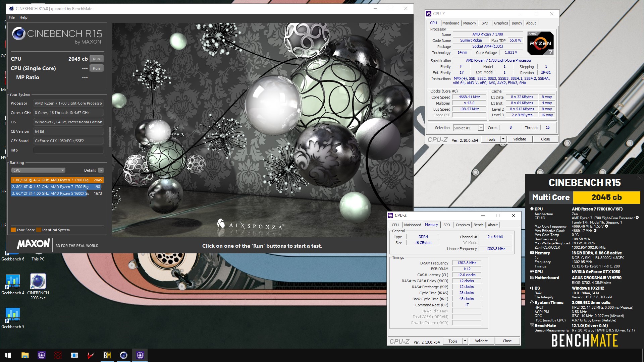644x362 pixels.
Task: Open Mainboard tab in the lower CPU-Z
Action: [x=413, y=225]
